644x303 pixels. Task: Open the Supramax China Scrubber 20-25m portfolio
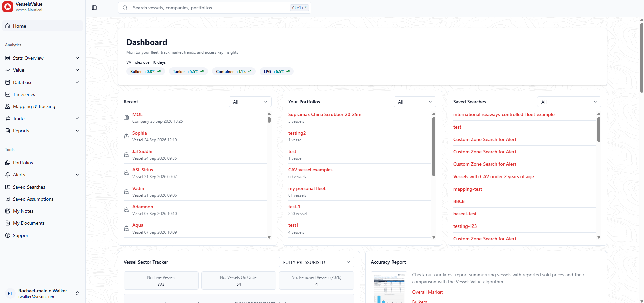point(325,114)
